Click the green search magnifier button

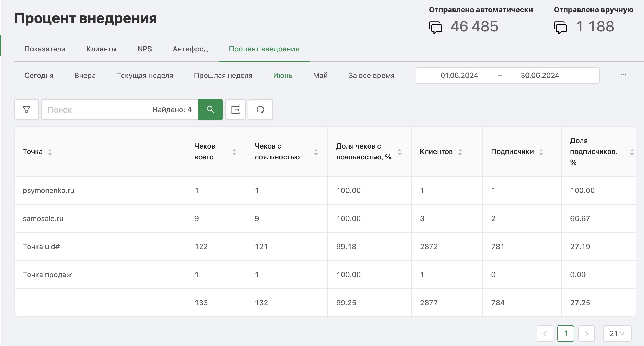(210, 110)
